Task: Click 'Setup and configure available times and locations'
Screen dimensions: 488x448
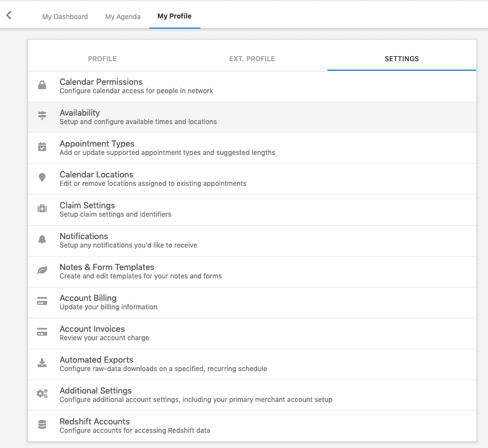Action: point(138,122)
